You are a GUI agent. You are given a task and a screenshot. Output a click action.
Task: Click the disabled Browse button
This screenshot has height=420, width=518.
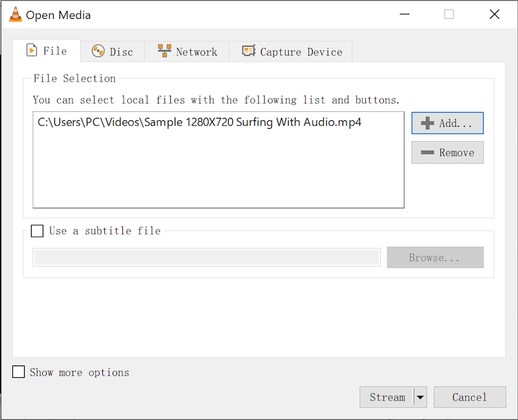tap(434, 258)
